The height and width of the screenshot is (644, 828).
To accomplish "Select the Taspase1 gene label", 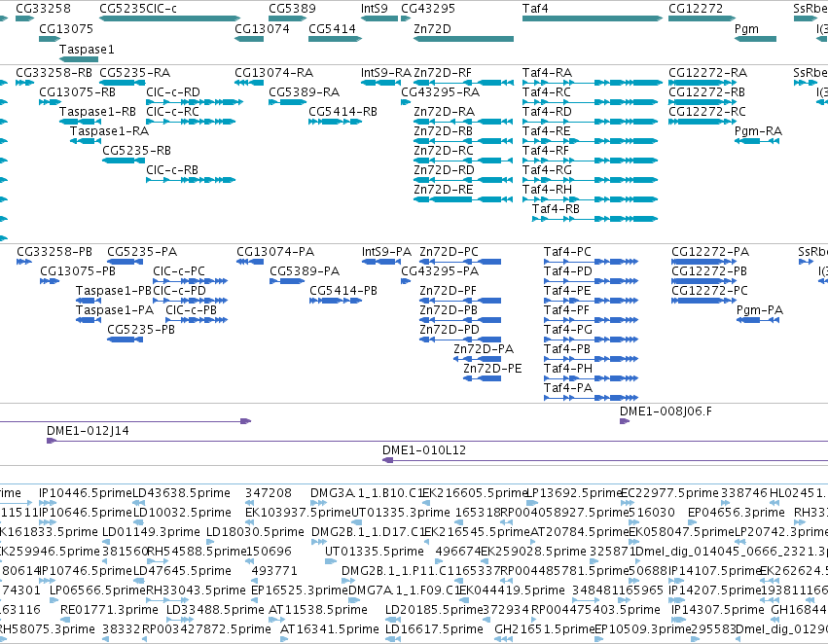I will [x=87, y=49].
